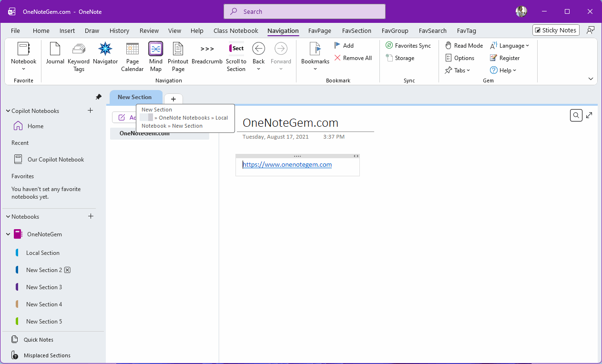Add a bookmark
The width and height of the screenshot is (602, 364).
click(x=344, y=45)
